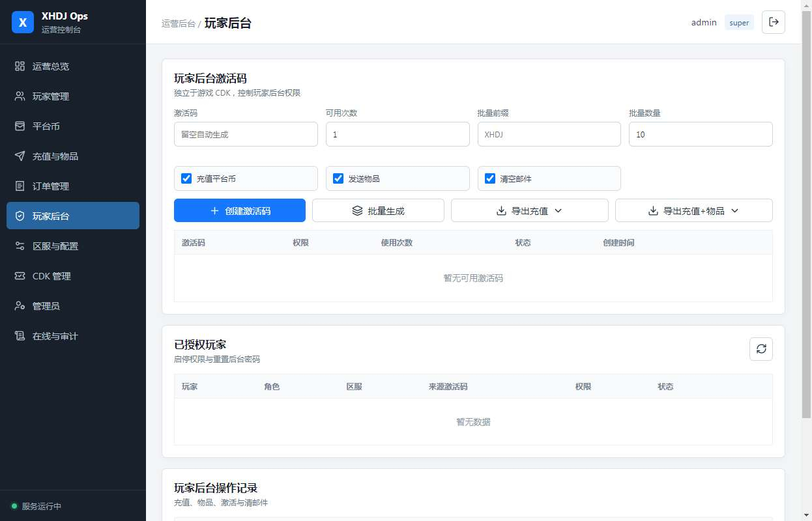812x521 pixels.
Task: Click the layers icon on 批量生成
Action: pyautogui.click(x=357, y=211)
